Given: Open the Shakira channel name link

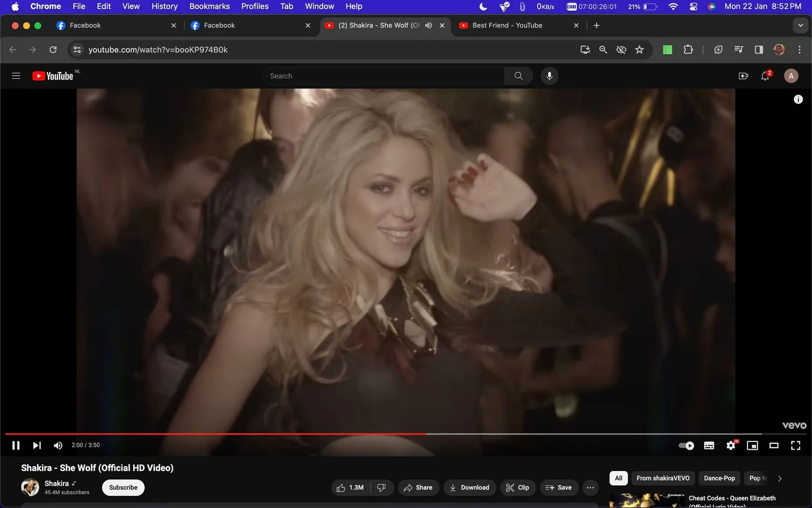Looking at the screenshot, I should point(57,483).
